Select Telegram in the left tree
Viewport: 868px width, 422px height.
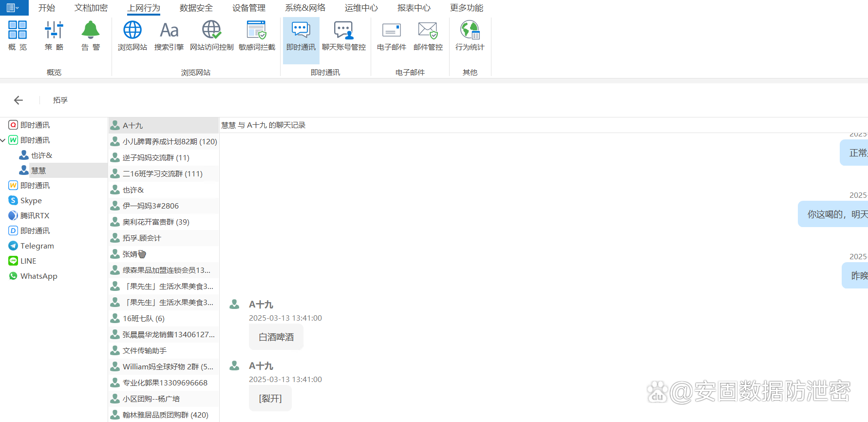point(37,246)
